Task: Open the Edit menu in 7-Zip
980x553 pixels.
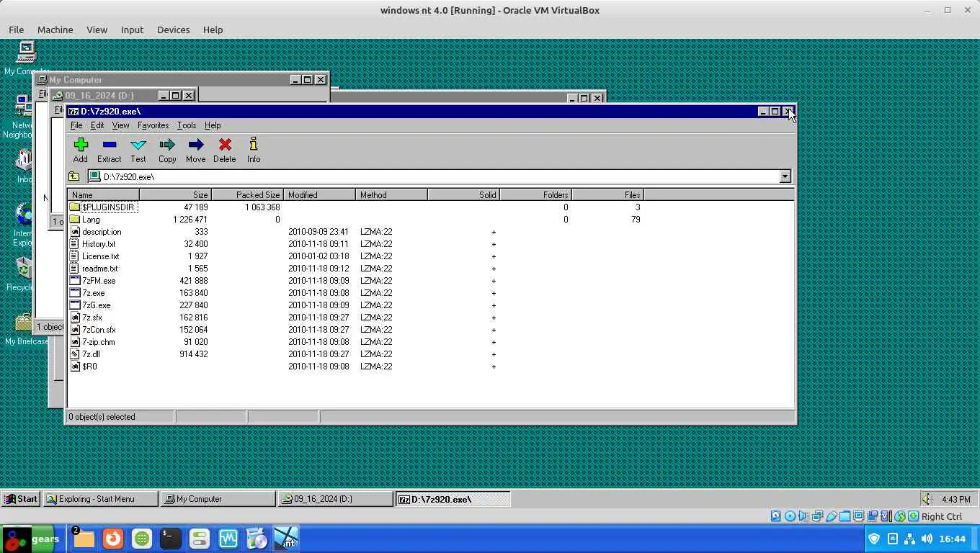Action: point(97,125)
